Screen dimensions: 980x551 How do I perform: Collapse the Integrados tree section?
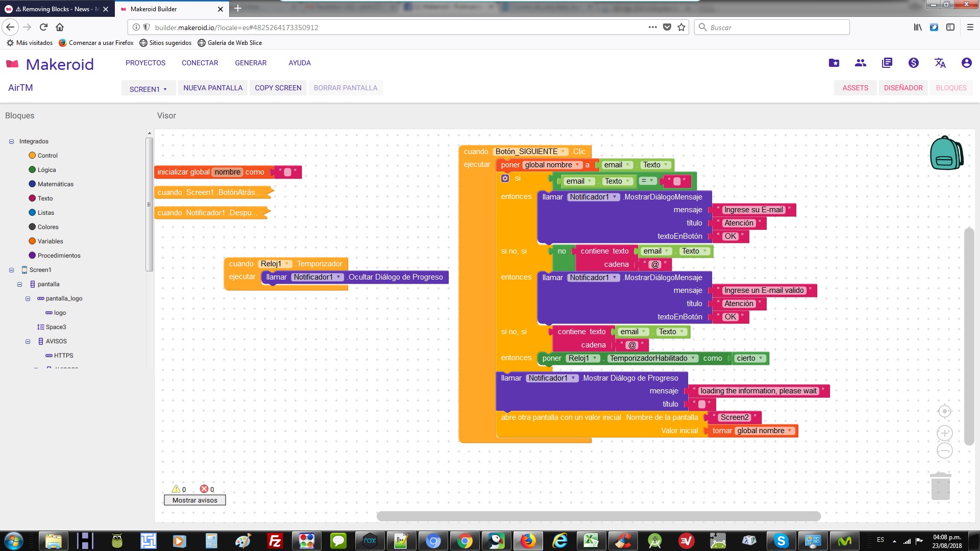11,141
